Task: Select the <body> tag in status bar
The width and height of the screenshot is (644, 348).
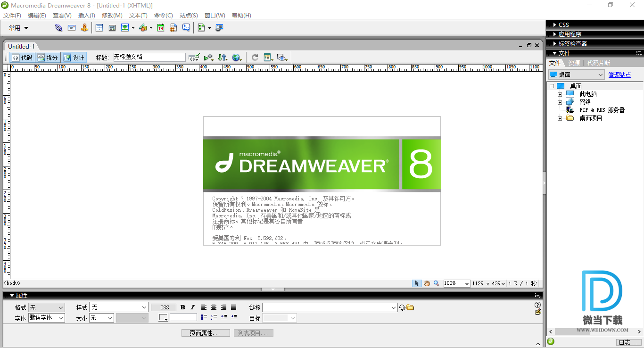Action: coord(12,283)
